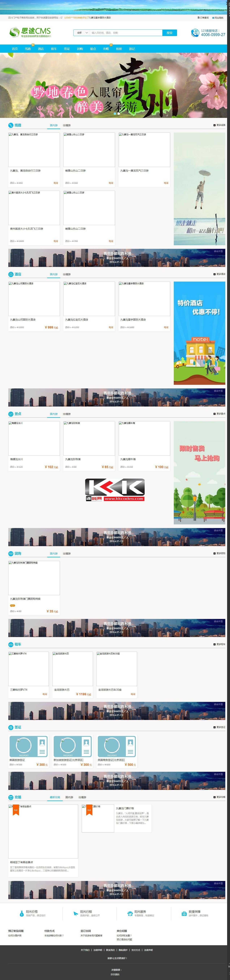Viewport: 230px width, 980px height.
Task: Click the 搜索 search button
Action: (x=170, y=33)
